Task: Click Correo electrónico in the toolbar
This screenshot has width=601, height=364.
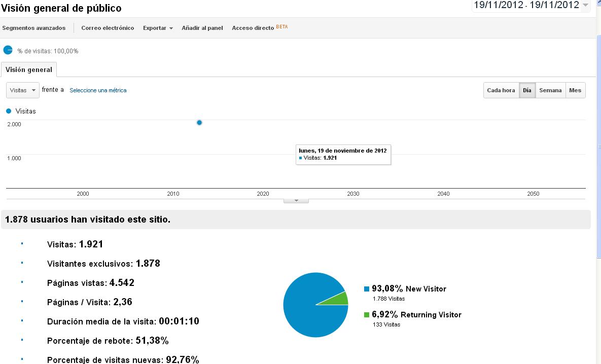Action: (108, 28)
